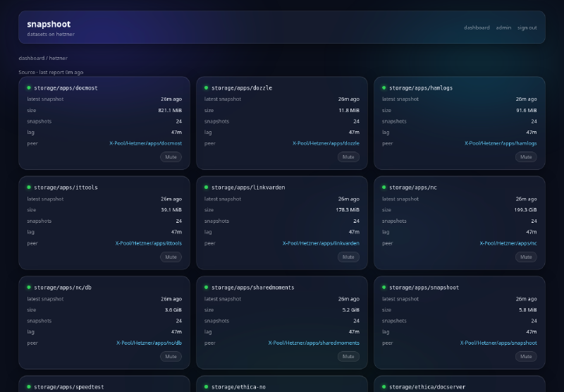Go to dashboard via the breadcrumb
This screenshot has width=564, height=392.
pyautogui.click(x=32, y=58)
